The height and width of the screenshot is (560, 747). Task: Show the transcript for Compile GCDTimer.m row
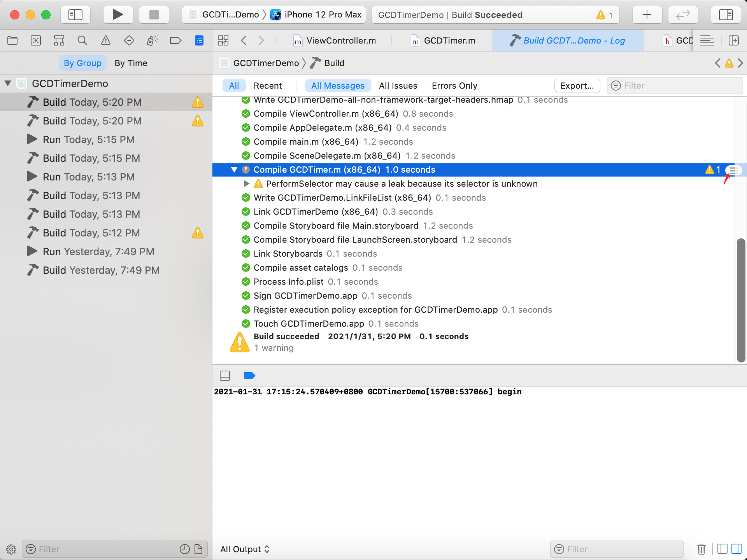[733, 170]
